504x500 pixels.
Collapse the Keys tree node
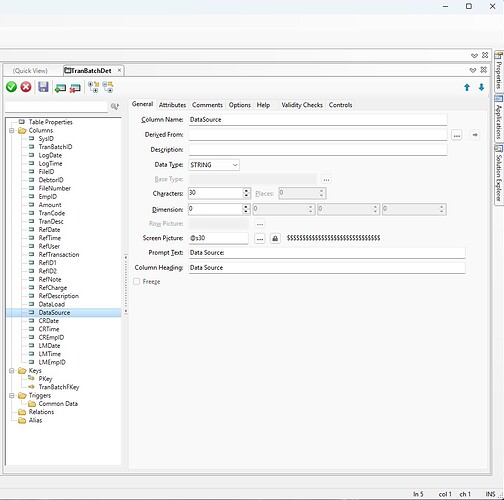point(12,371)
